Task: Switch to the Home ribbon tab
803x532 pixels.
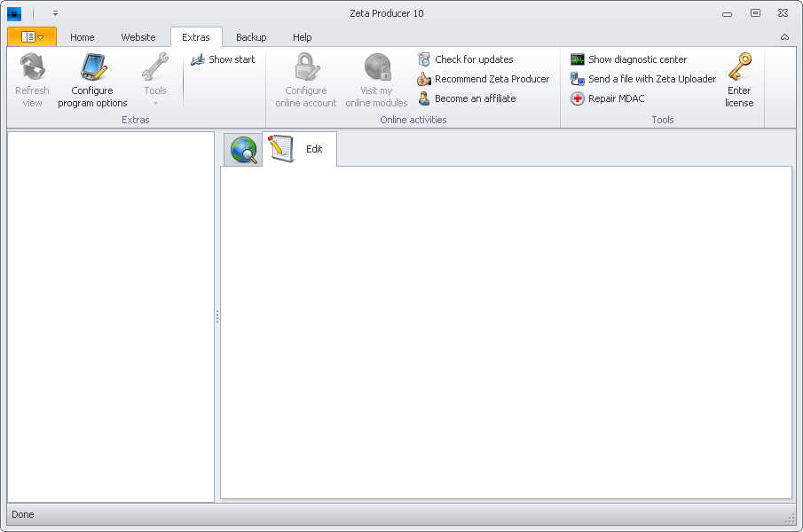Action: pos(82,37)
